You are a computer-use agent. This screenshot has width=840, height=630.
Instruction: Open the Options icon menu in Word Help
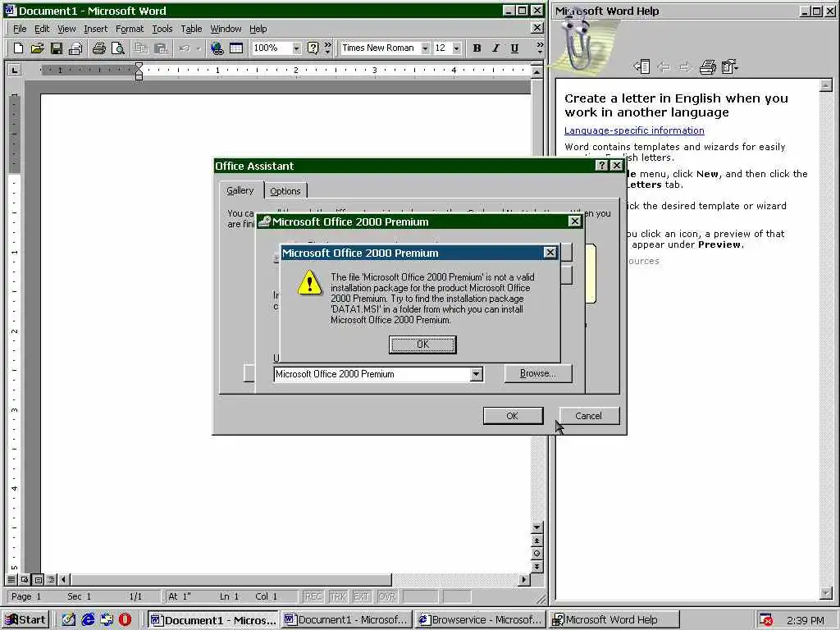(x=729, y=66)
